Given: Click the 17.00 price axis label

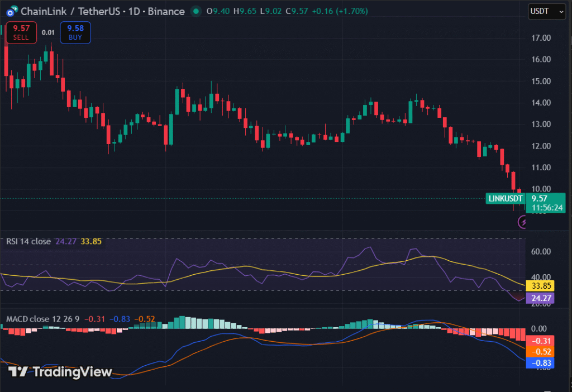Looking at the screenshot, I should tap(542, 38).
